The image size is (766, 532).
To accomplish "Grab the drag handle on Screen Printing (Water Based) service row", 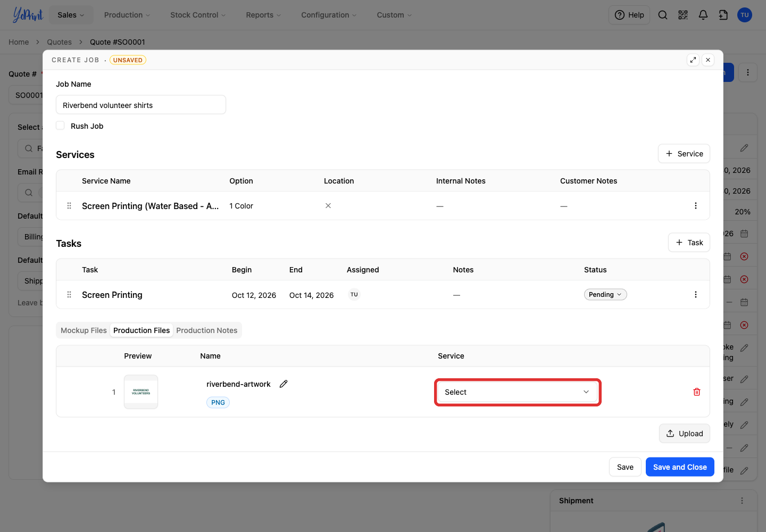I will tap(69, 206).
